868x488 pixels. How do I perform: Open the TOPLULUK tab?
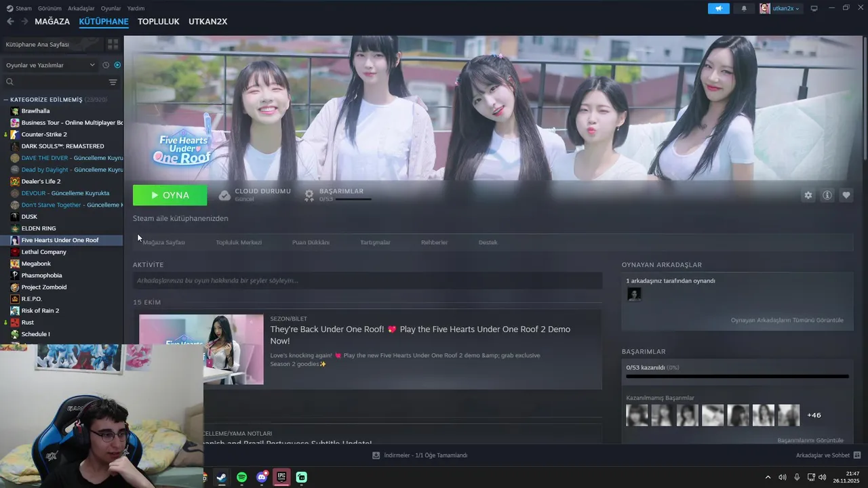click(x=158, y=22)
